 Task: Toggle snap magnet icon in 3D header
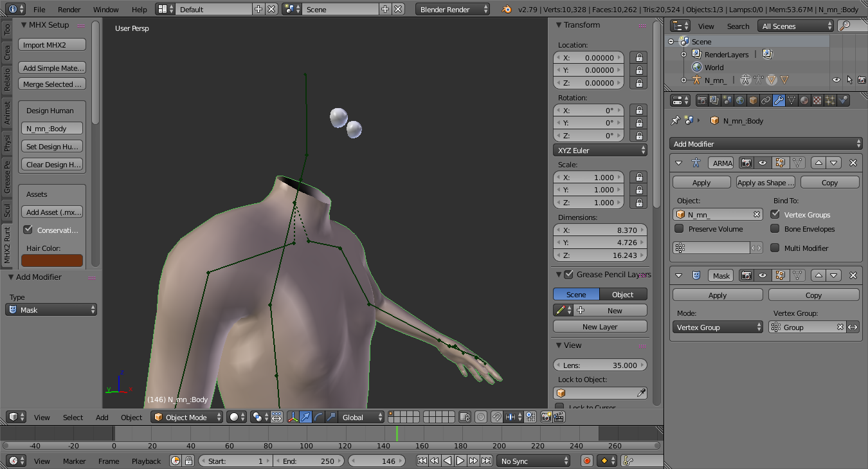point(497,417)
